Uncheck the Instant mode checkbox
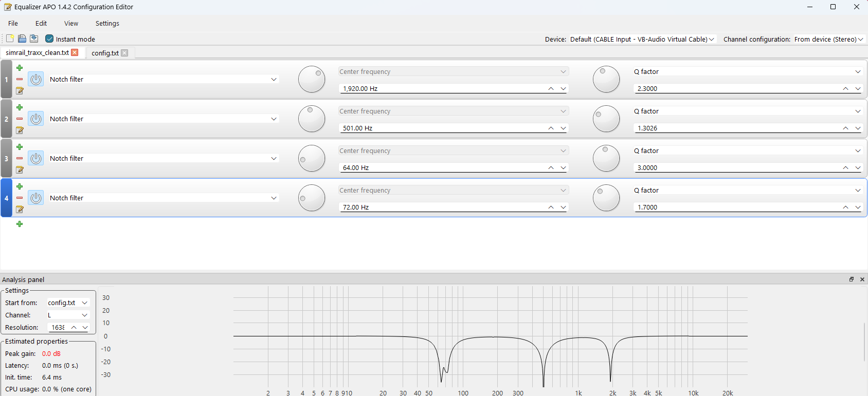This screenshot has height=396, width=868. (x=49, y=39)
